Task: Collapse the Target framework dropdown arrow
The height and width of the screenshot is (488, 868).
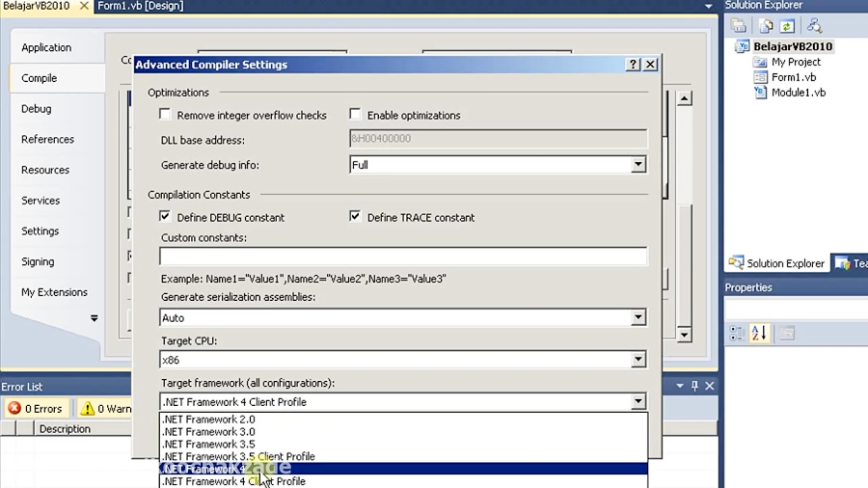Action: (x=638, y=402)
